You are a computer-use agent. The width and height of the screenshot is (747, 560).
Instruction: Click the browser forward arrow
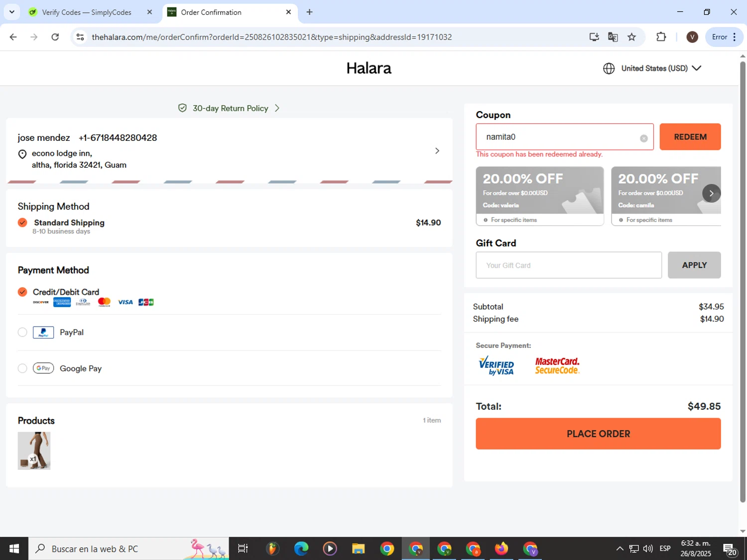tap(34, 37)
